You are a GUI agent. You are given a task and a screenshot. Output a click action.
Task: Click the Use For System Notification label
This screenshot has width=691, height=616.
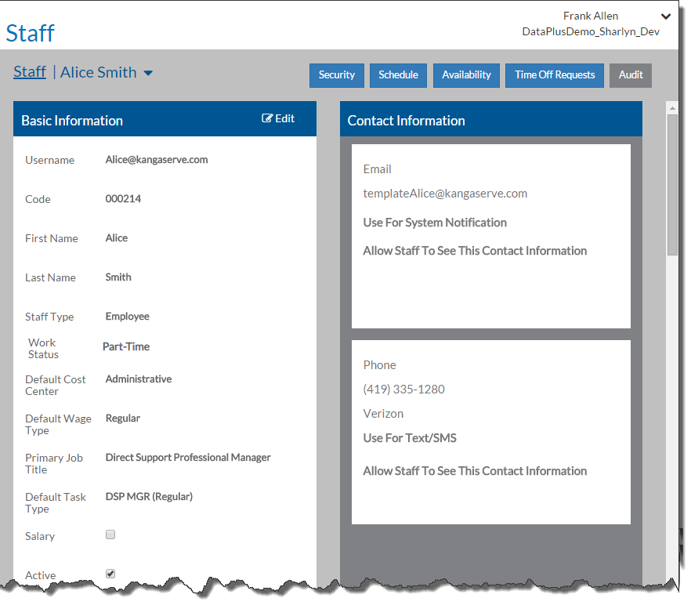[435, 223]
